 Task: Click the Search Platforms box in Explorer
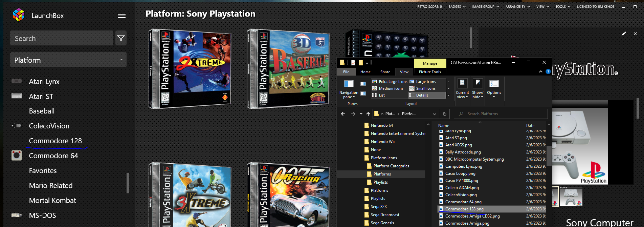(x=501, y=114)
